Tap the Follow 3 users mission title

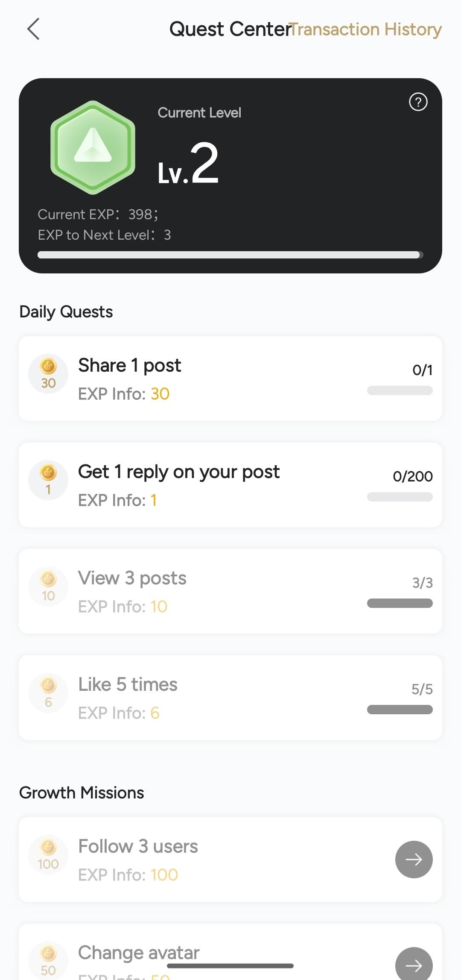pyautogui.click(x=138, y=846)
